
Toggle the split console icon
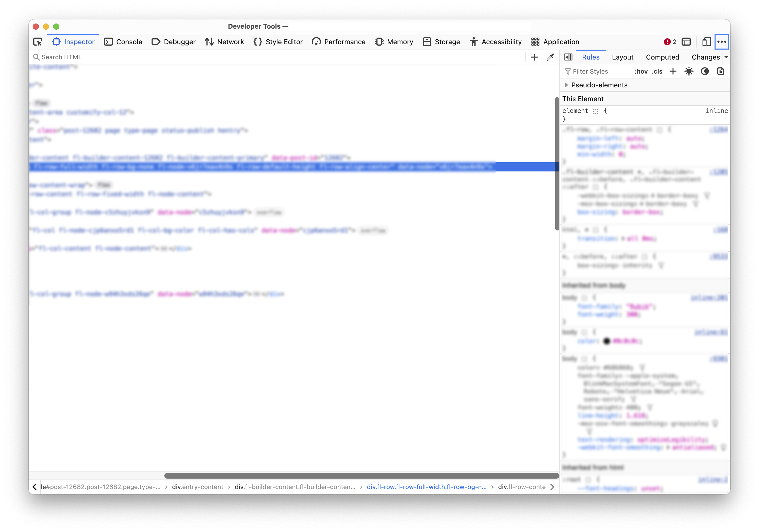(686, 42)
